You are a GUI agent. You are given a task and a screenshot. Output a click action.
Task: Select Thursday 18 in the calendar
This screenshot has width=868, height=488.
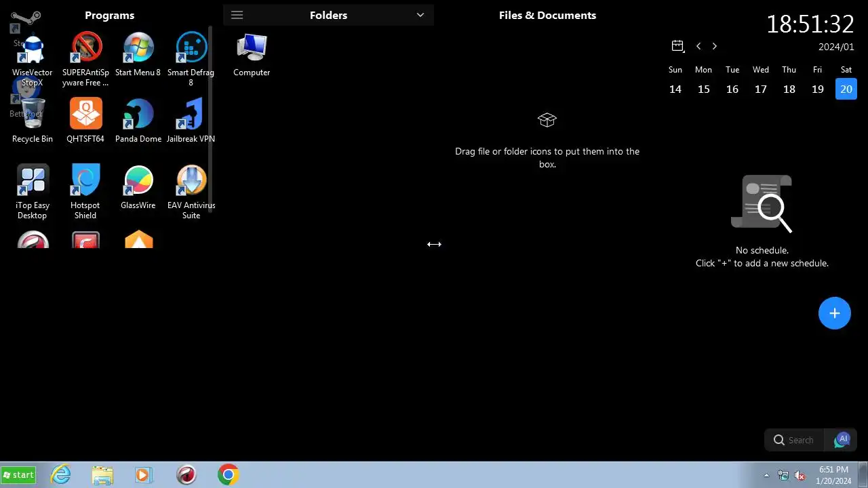[x=789, y=89]
